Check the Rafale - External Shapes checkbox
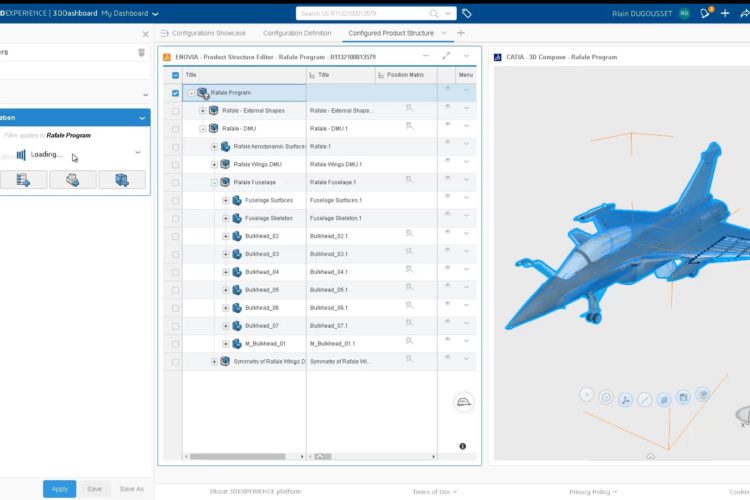The height and width of the screenshot is (500, 750). pyautogui.click(x=175, y=111)
